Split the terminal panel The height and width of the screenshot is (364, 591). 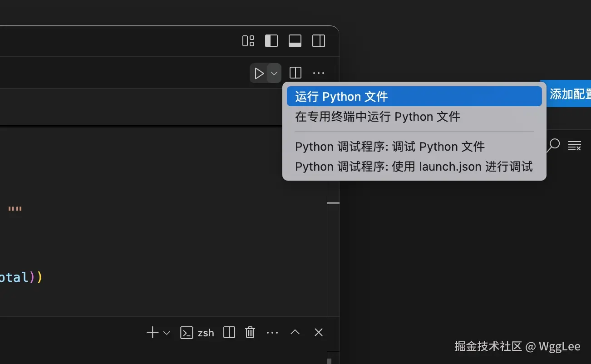(229, 333)
